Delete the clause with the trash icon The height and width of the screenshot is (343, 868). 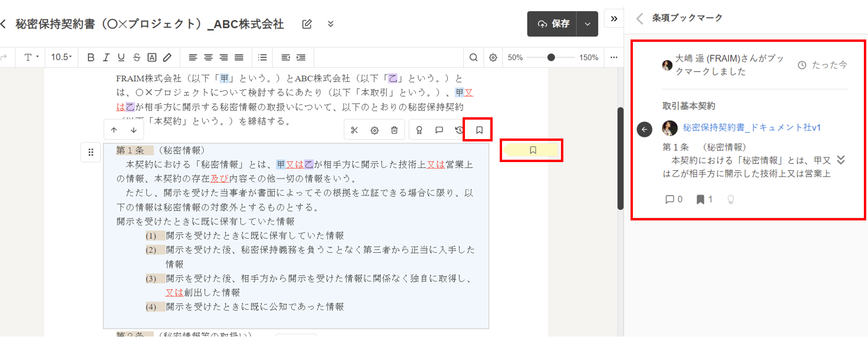tap(394, 130)
